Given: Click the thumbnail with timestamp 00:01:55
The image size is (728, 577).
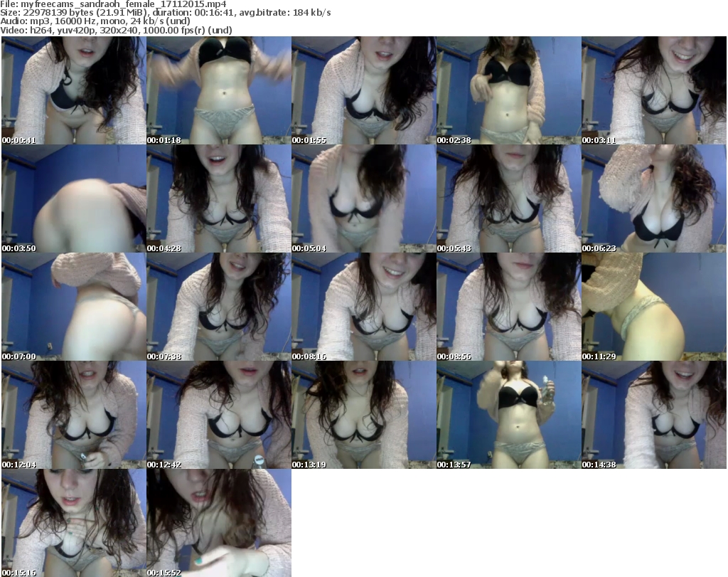Looking at the screenshot, I should pyautogui.click(x=363, y=90).
